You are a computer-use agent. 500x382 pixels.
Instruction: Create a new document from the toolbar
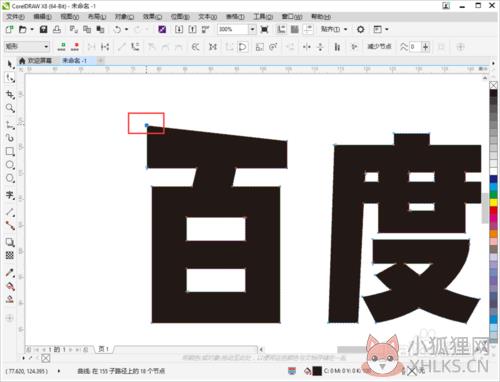click(9, 29)
